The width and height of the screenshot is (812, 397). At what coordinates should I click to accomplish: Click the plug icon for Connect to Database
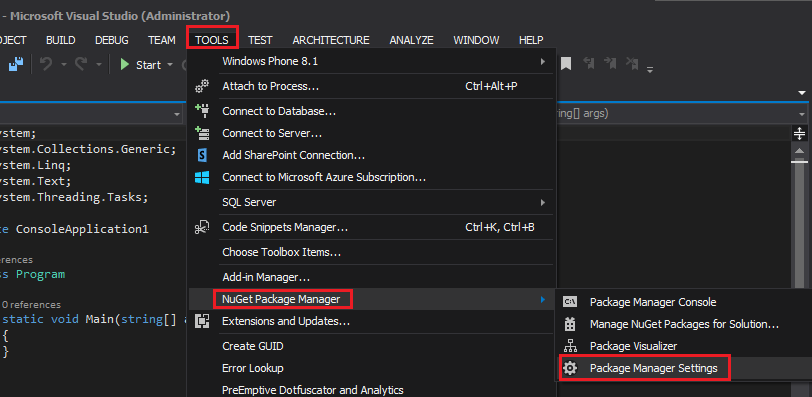202,111
